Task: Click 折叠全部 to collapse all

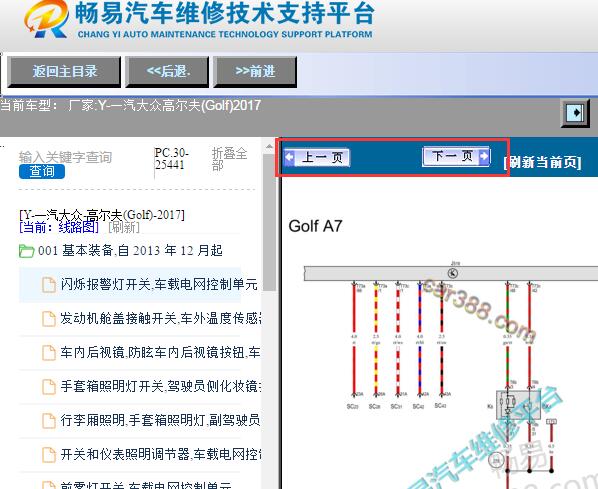Action: click(x=230, y=159)
